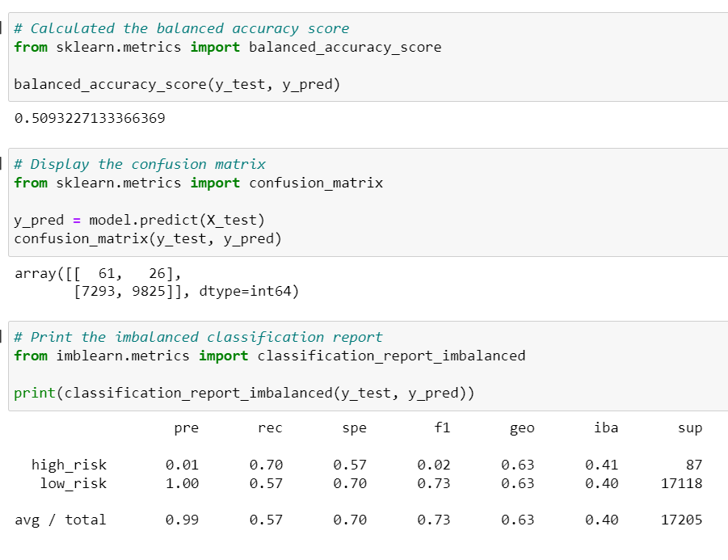Click the print(classification_report_imbalanced...) line

pos(244,394)
